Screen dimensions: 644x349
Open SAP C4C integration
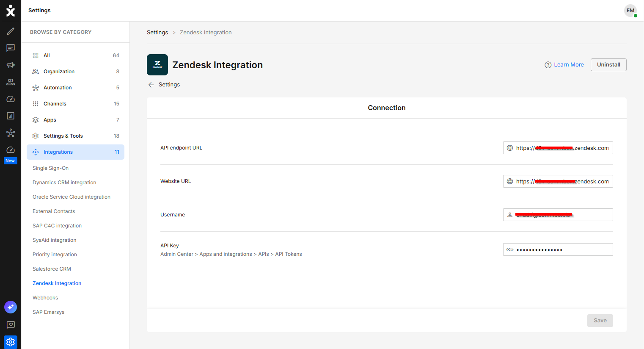tap(57, 226)
